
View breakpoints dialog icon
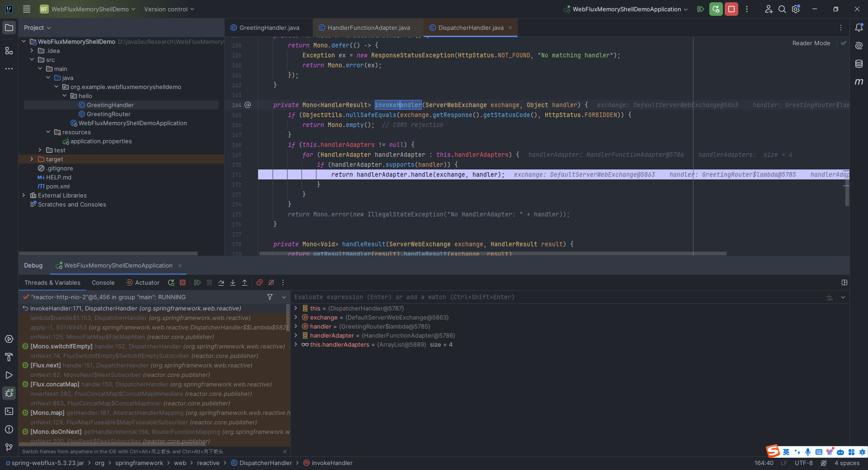(259, 283)
